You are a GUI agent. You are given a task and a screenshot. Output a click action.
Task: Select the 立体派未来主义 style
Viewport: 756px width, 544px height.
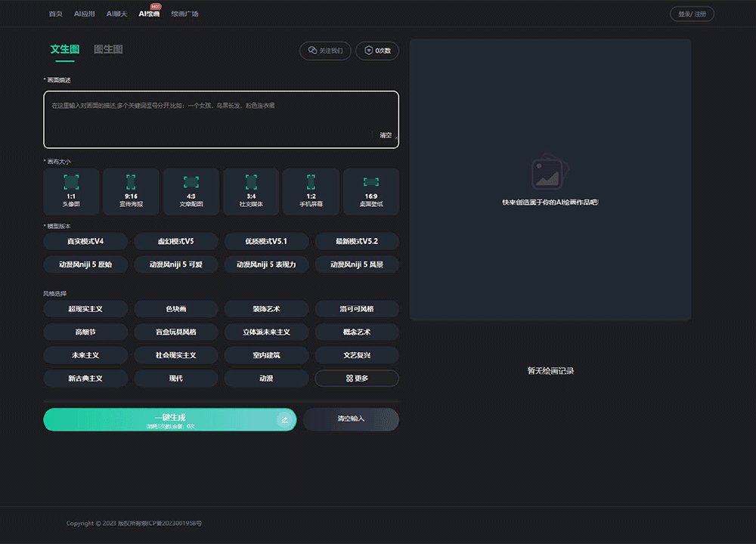coord(266,332)
